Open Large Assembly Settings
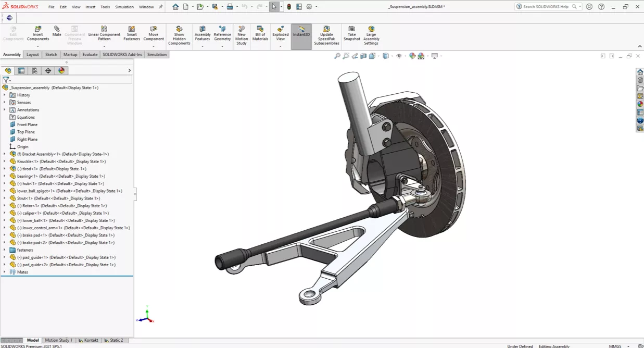The height and width of the screenshot is (348, 644). tap(371, 35)
